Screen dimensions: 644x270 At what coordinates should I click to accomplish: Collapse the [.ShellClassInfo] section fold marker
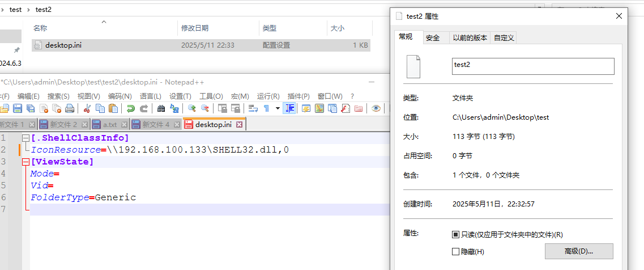point(25,138)
